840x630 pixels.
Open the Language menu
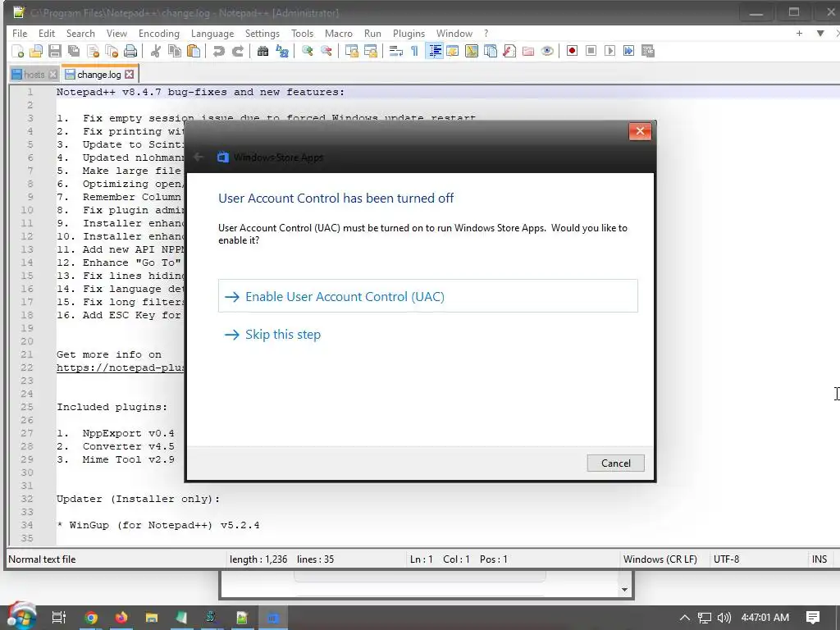click(x=212, y=33)
